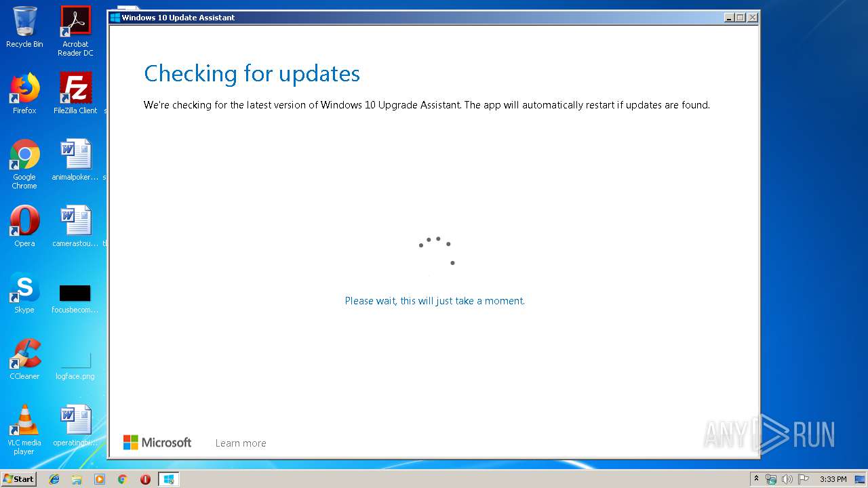Launch FileZilla Client shortcut
This screenshot has height=488, width=868.
click(x=75, y=94)
